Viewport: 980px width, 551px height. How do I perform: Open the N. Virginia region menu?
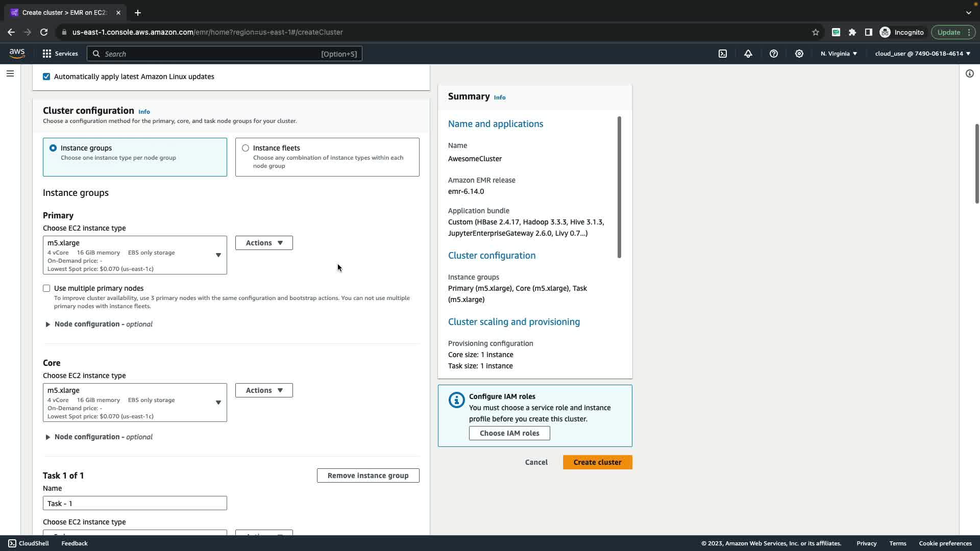click(x=839, y=54)
